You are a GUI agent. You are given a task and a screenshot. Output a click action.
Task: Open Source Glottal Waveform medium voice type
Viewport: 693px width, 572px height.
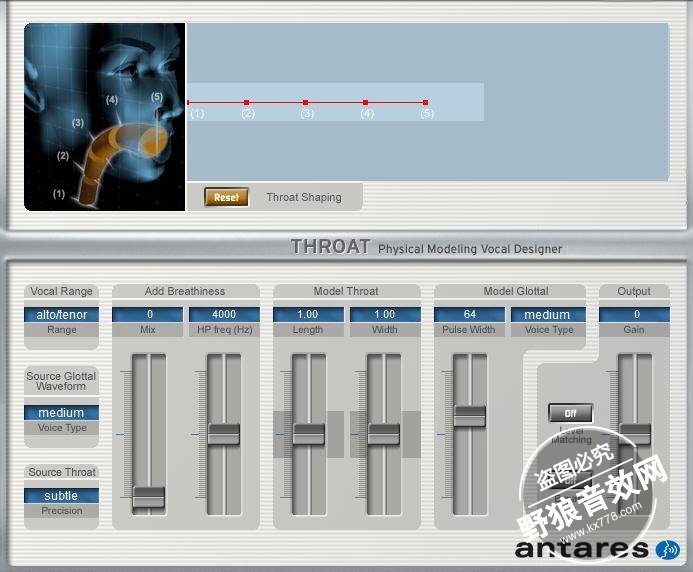[x=61, y=413]
